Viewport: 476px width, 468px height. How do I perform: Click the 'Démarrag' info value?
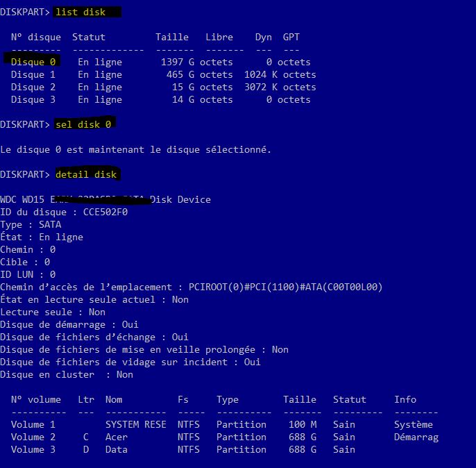pos(416,437)
